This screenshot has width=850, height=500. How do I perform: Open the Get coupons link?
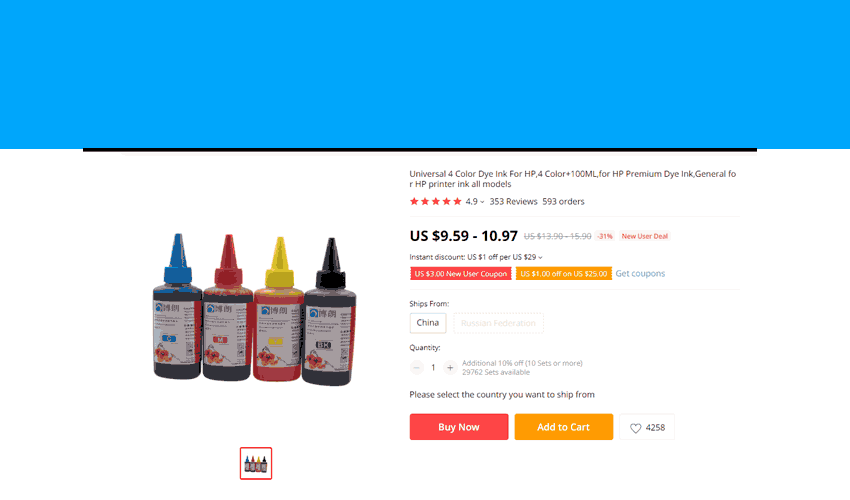(640, 273)
